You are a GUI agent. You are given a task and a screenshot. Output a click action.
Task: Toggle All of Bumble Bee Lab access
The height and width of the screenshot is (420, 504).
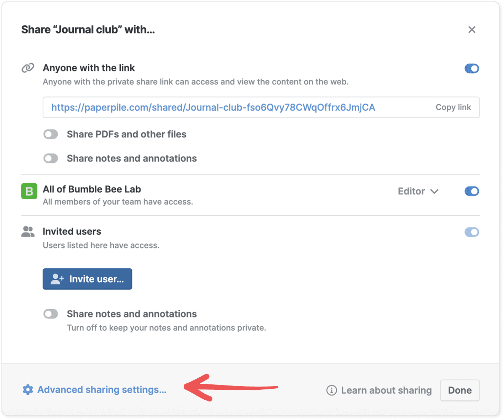472,191
